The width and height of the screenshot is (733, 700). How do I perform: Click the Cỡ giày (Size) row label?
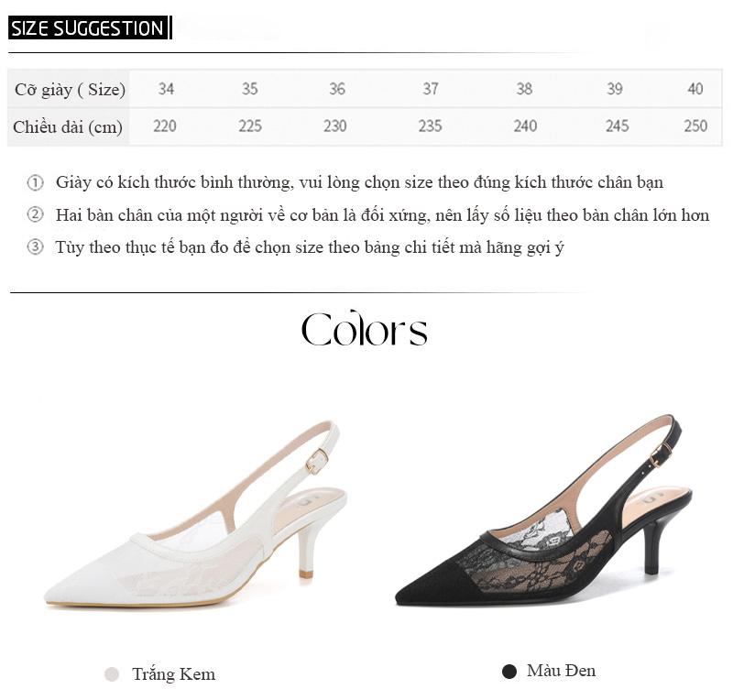[70, 89]
